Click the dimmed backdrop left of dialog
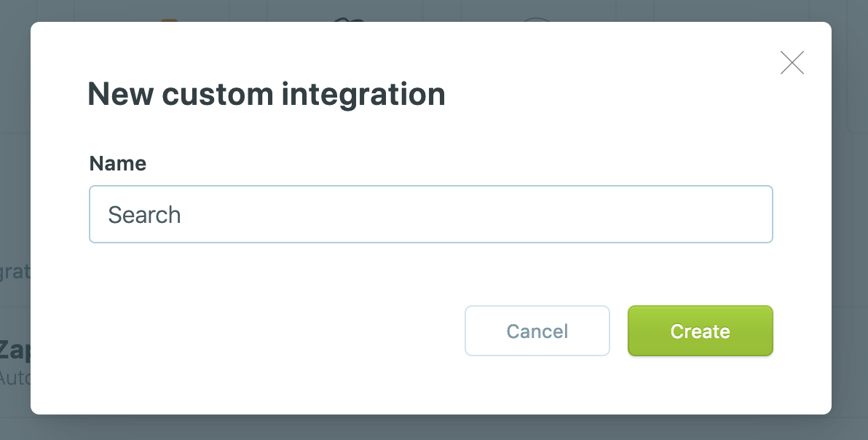Screen dimensions: 868x440 tap(15, 182)
